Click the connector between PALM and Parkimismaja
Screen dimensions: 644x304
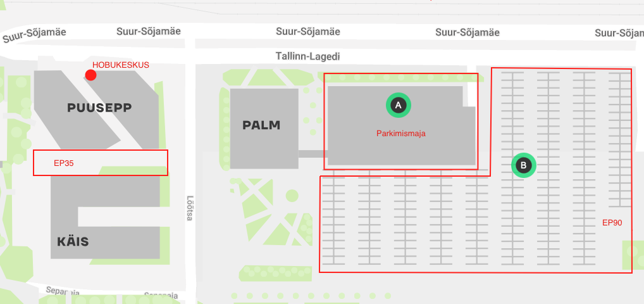coord(313,154)
